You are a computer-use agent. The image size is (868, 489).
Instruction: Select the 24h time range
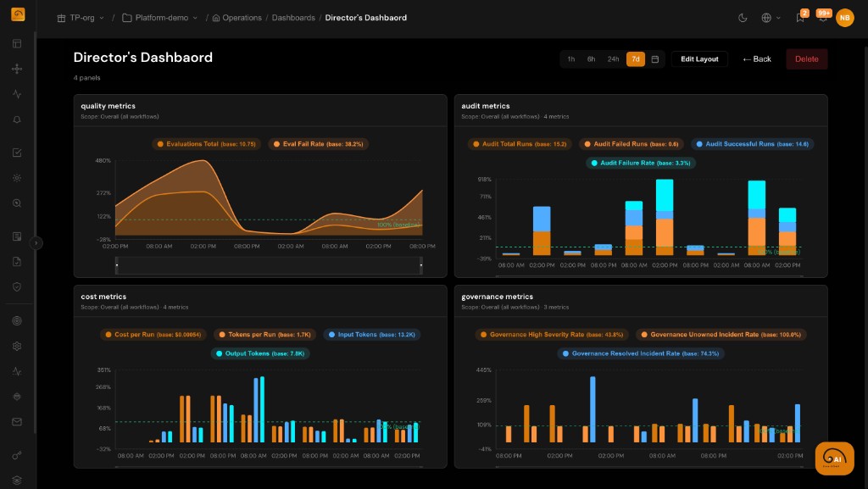click(x=614, y=59)
